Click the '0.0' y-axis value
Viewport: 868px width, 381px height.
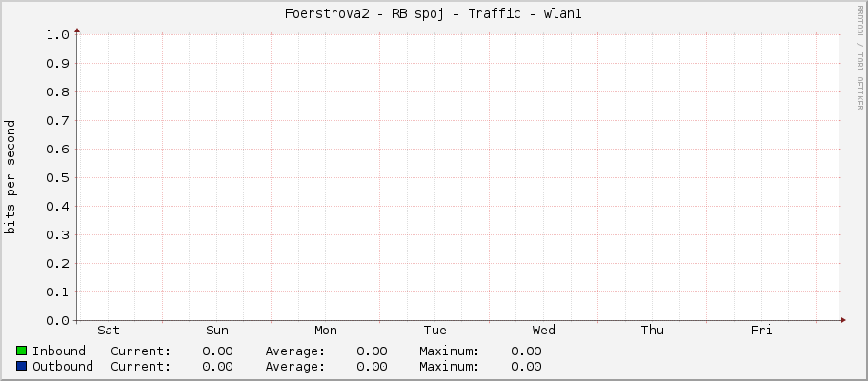point(58,321)
